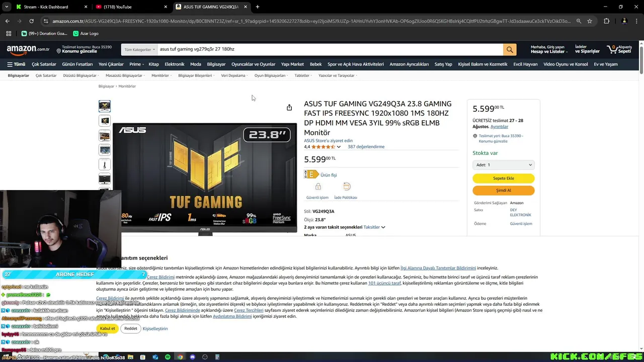Click the browser reload button
Screen dimensions: 644x362
coord(31,21)
